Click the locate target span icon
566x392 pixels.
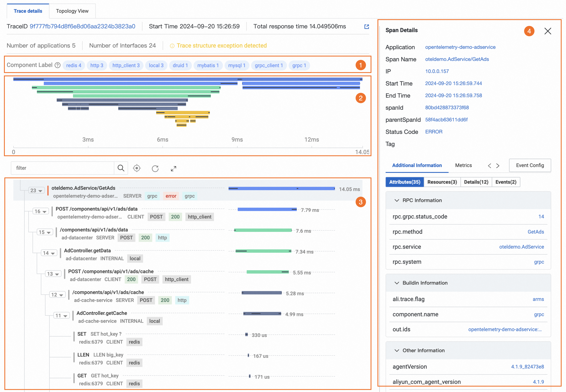[137, 168]
